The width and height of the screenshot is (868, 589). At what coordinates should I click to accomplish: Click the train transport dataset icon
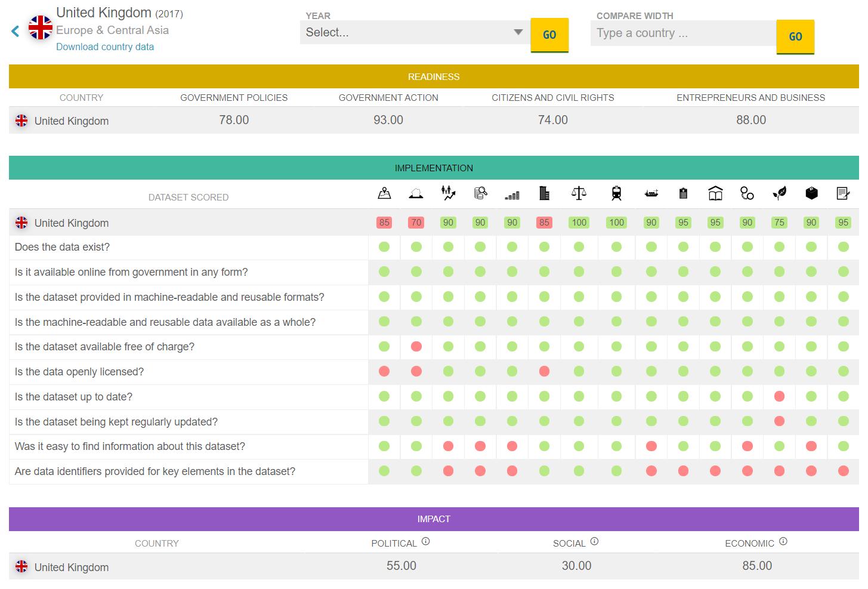click(x=616, y=193)
